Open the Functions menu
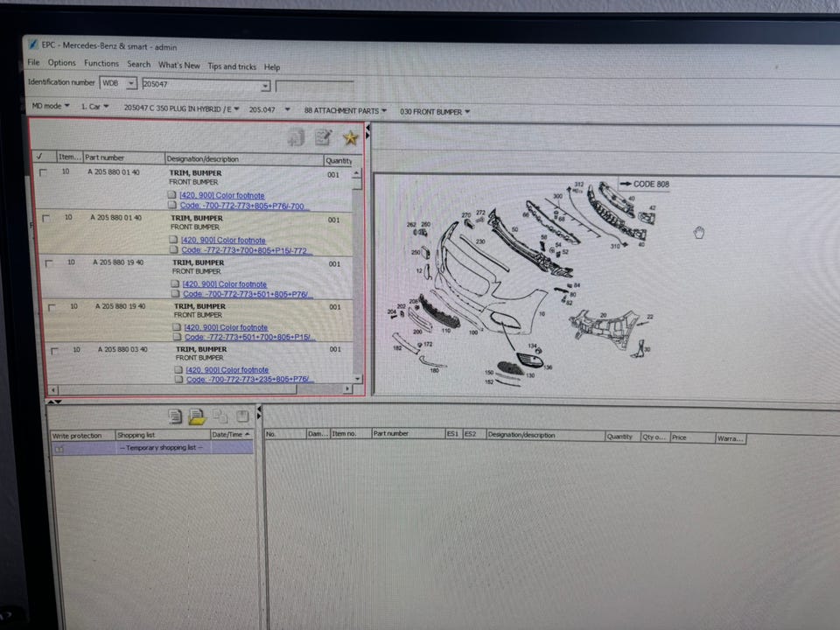The width and height of the screenshot is (840, 630). (101, 63)
